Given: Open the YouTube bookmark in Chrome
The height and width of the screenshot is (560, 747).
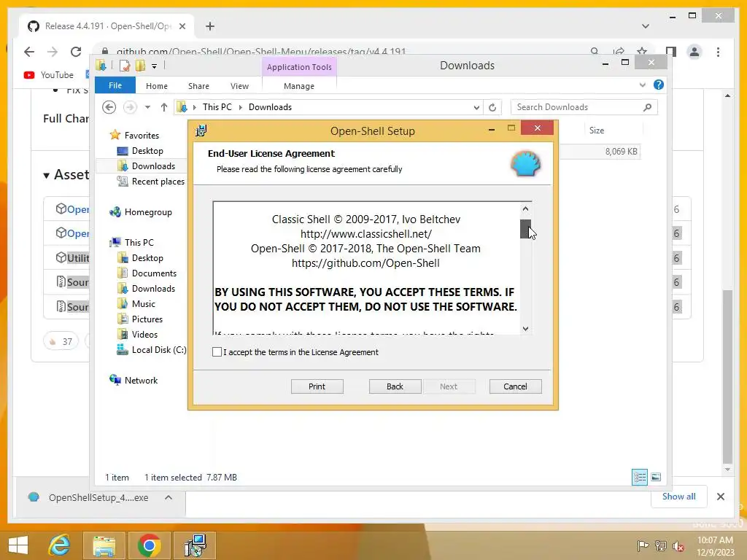Looking at the screenshot, I should [49, 75].
